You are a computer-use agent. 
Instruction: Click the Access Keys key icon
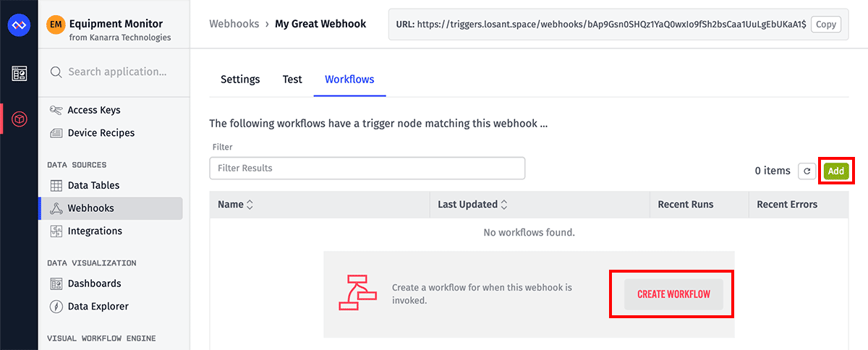pyautogui.click(x=56, y=110)
